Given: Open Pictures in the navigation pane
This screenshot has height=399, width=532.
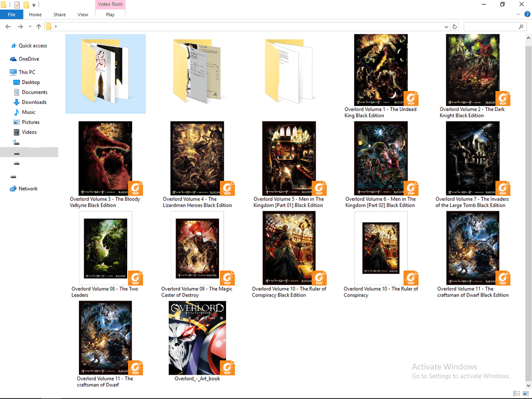Looking at the screenshot, I should click(x=31, y=122).
